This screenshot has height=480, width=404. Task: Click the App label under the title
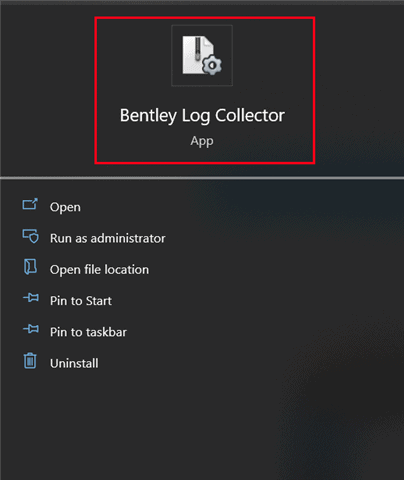tap(202, 141)
